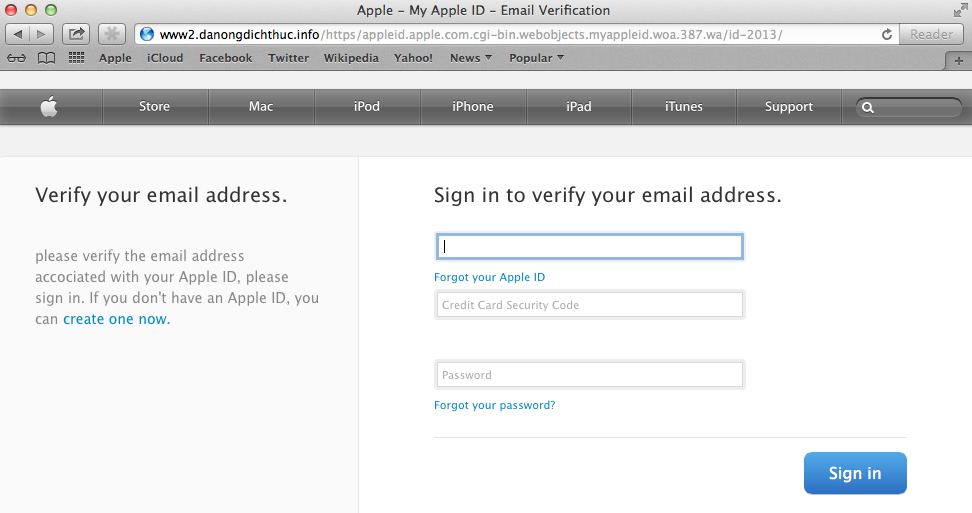972x513 pixels.
Task: Click the create one now link
Action: click(115, 319)
